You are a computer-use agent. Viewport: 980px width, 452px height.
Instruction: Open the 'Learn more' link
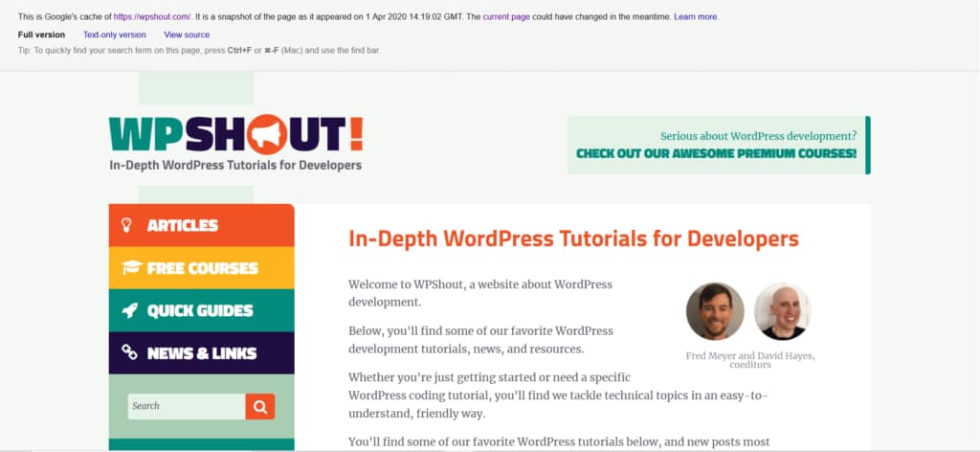pyautogui.click(x=696, y=17)
